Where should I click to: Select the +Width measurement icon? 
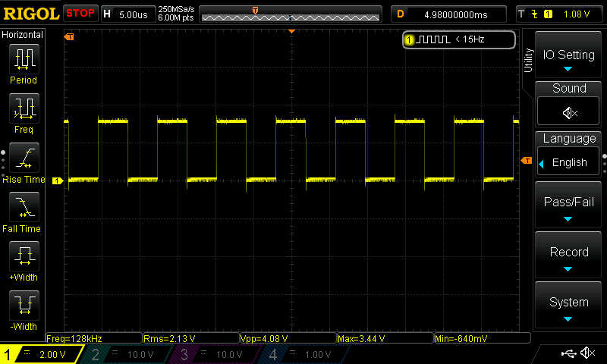24,256
